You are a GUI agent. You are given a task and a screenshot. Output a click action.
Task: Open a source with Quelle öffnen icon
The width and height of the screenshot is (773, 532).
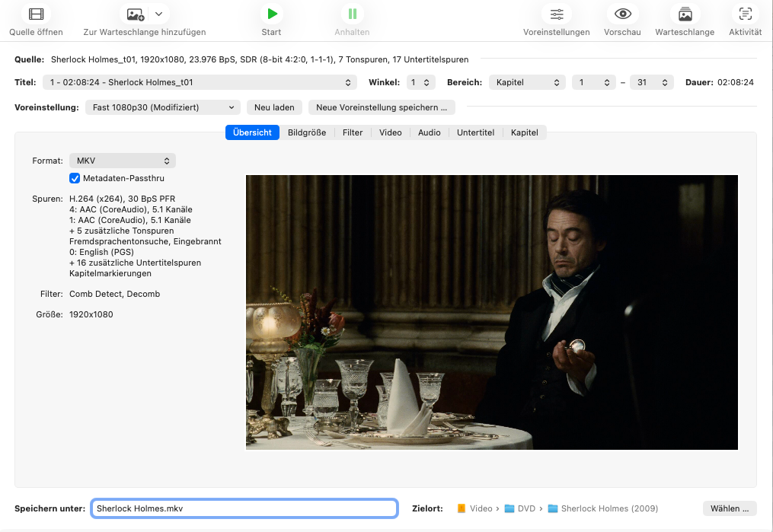36,14
